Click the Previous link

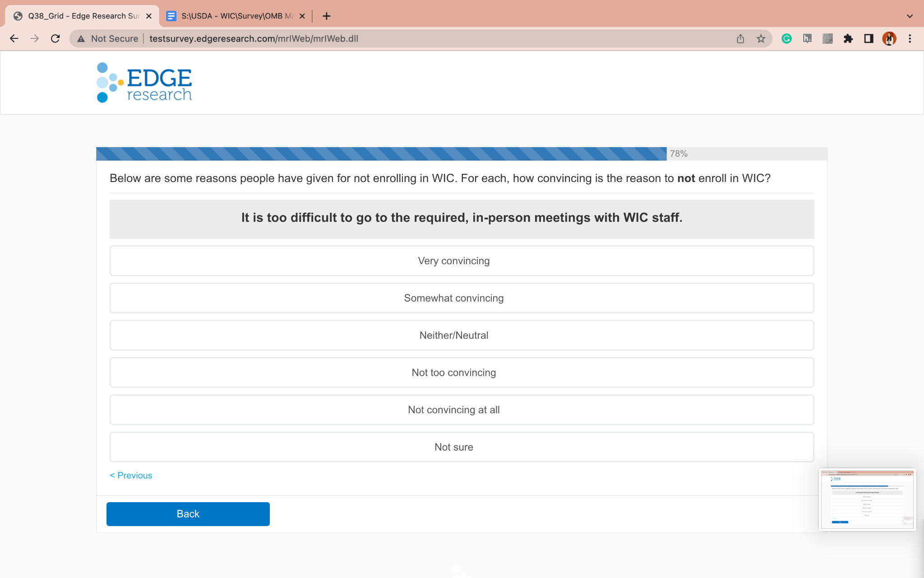pos(131,475)
